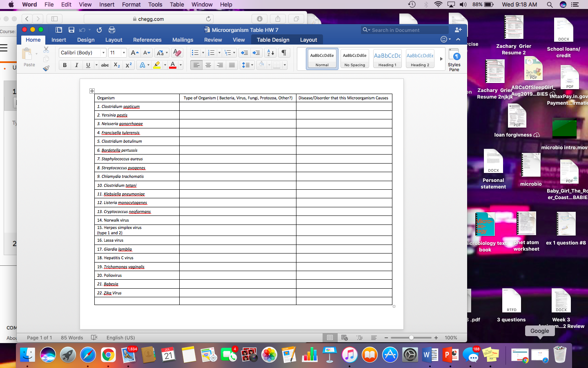The image size is (588, 368).
Task: Apply yellow text highlight
Action: (157, 65)
